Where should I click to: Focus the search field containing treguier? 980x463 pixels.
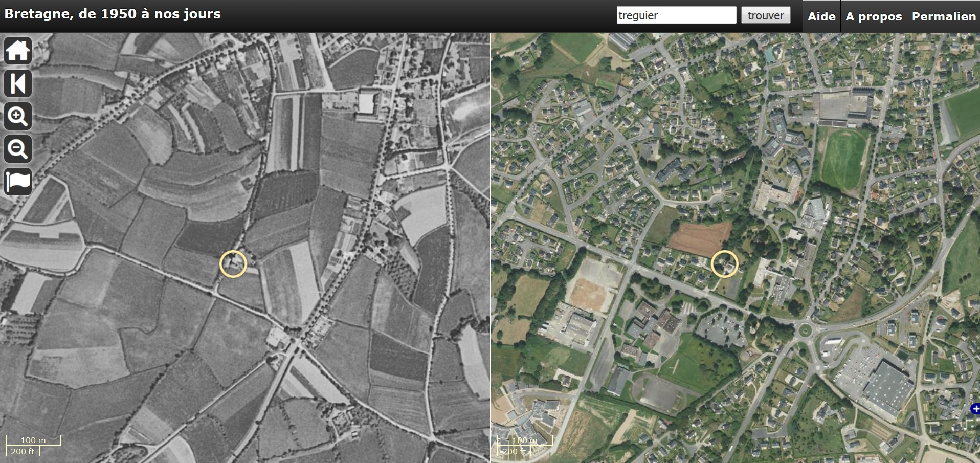click(676, 15)
